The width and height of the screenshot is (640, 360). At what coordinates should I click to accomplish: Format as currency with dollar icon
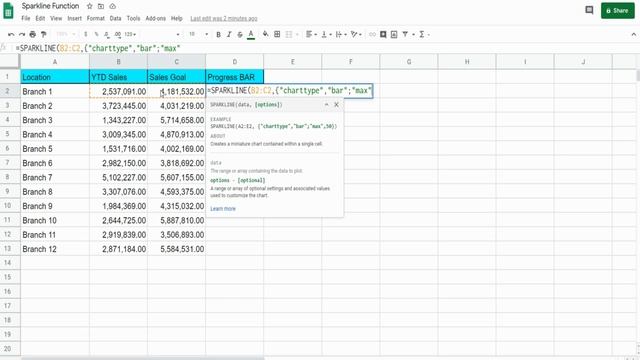coord(85,34)
